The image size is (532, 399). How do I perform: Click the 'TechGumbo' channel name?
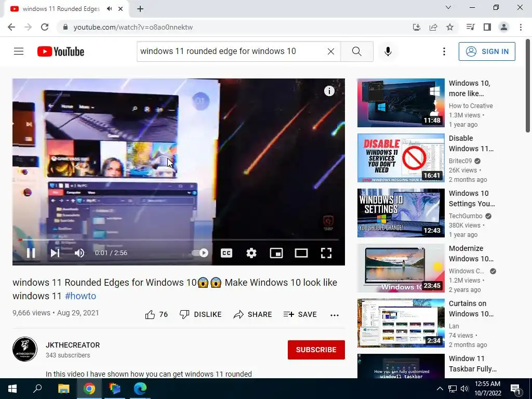(465, 216)
